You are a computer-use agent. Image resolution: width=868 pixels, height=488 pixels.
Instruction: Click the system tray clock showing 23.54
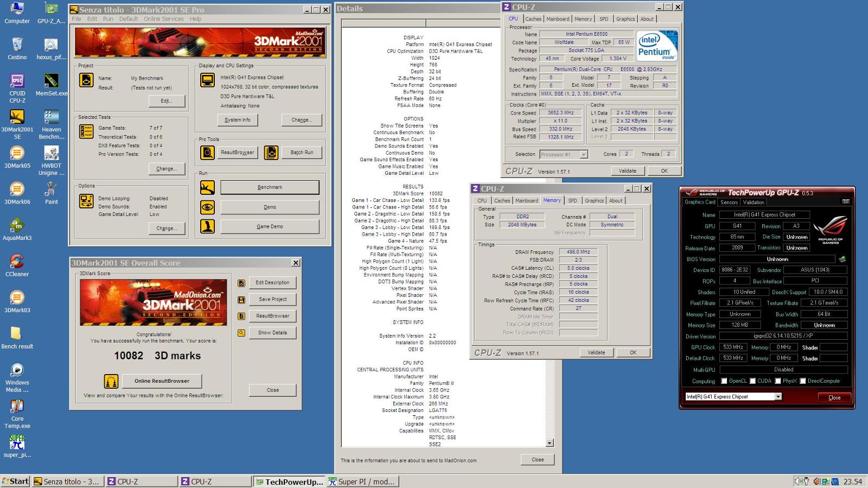click(x=853, y=481)
